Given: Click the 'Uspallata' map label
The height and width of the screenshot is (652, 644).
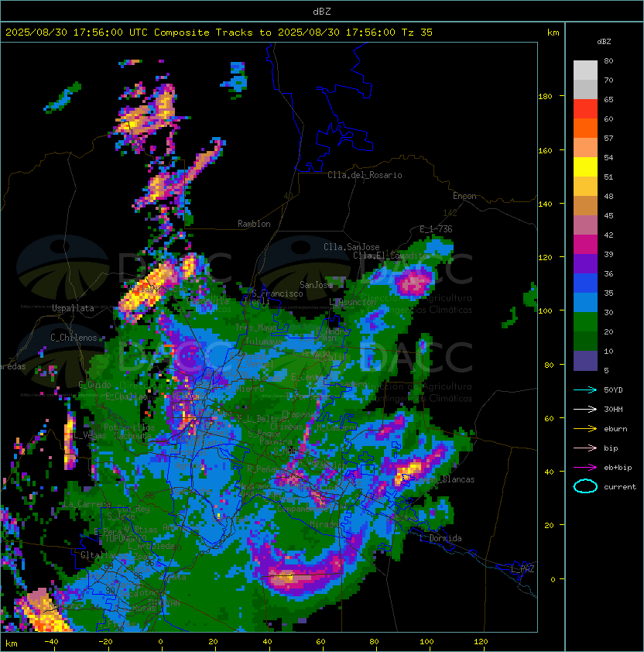Looking at the screenshot, I should click(x=73, y=308).
